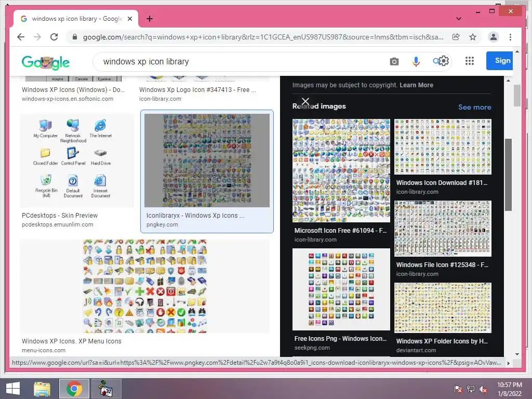Click the Sign in button
This screenshot has height=399, width=532.
tap(499, 61)
